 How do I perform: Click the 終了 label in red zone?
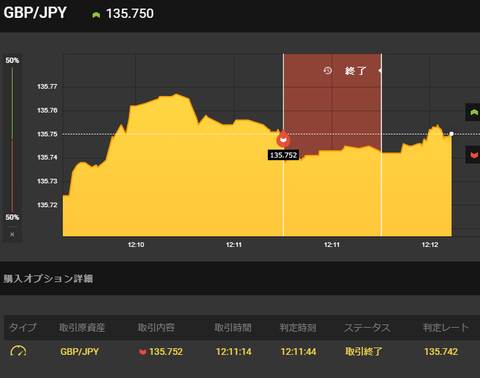click(x=356, y=71)
